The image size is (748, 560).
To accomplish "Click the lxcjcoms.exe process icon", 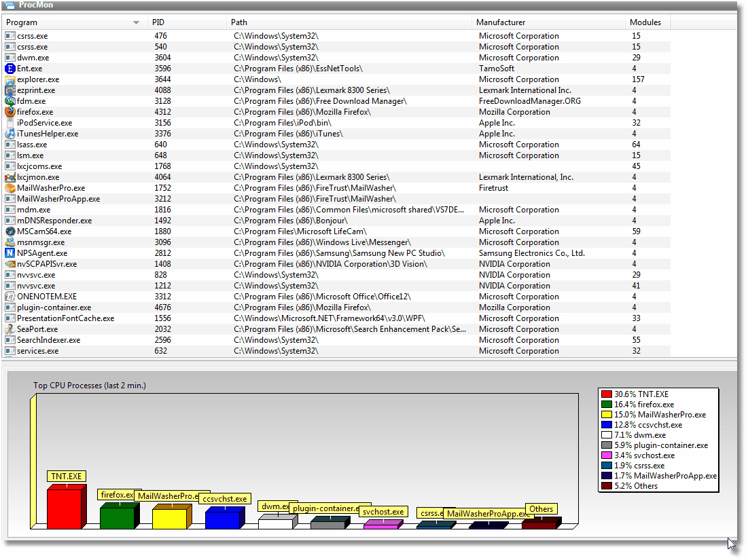I will click(x=10, y=166).
